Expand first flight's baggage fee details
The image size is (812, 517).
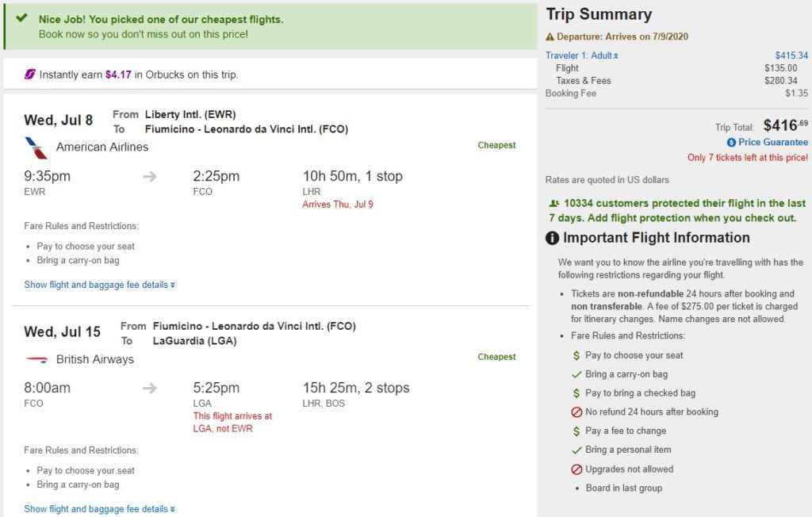tap(99, 285)
